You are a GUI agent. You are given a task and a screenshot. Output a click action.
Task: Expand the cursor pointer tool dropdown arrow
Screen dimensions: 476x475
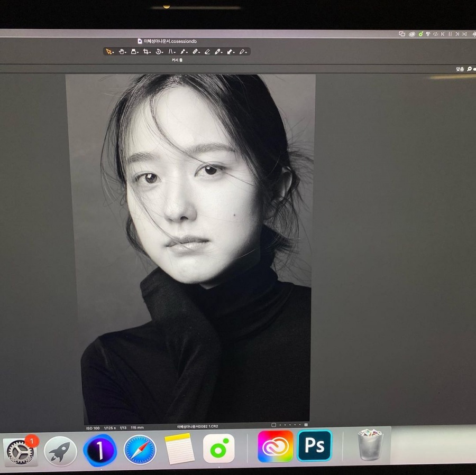113,52
